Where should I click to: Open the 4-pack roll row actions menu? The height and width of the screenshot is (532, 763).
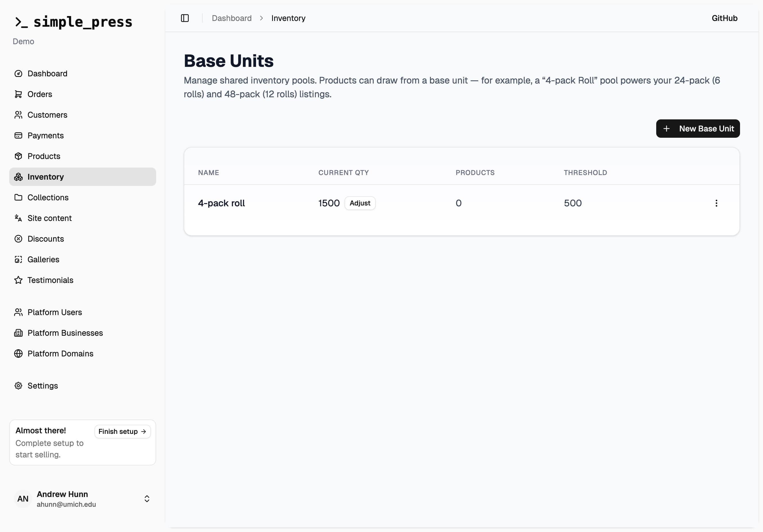point(716,203)
